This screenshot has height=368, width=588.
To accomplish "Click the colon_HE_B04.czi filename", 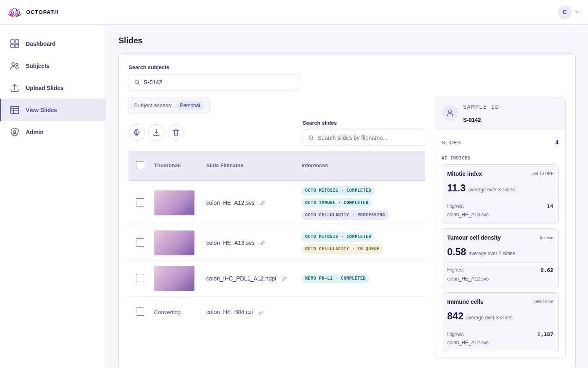I will (229, 312).
